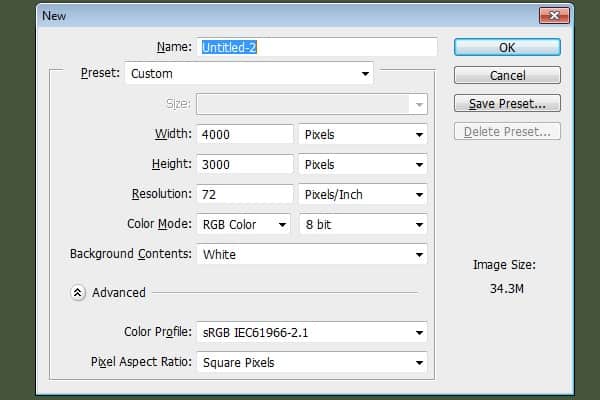
Task: Click the disabled Size dropdown arrow
Action: 419,104
